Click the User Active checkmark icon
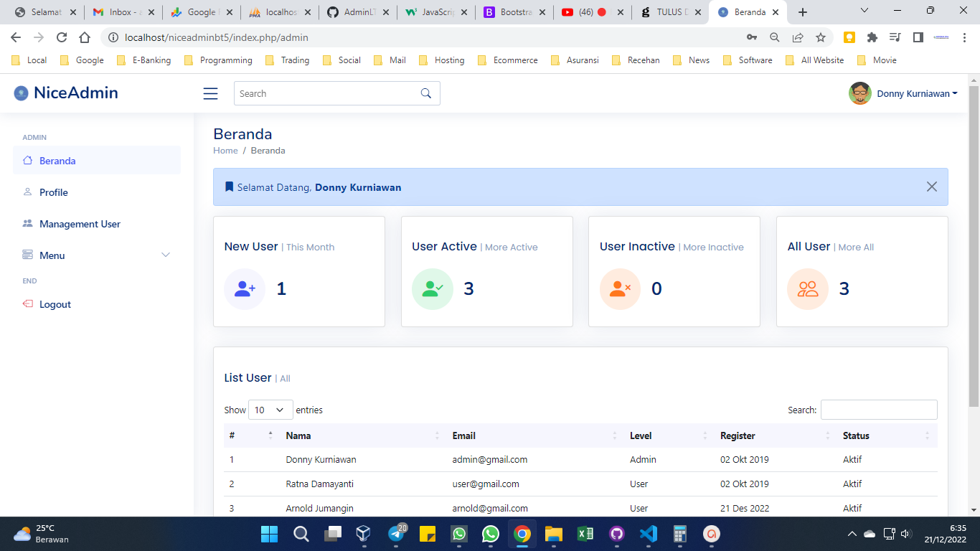980x551 pixels. click(433, 289)
